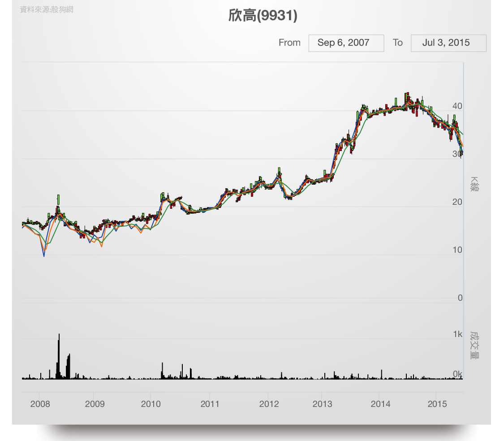The height and width of the screenshot is (441, 504).
Task: Click the 2014 label on the time axis
Action: tap(380, 404)
